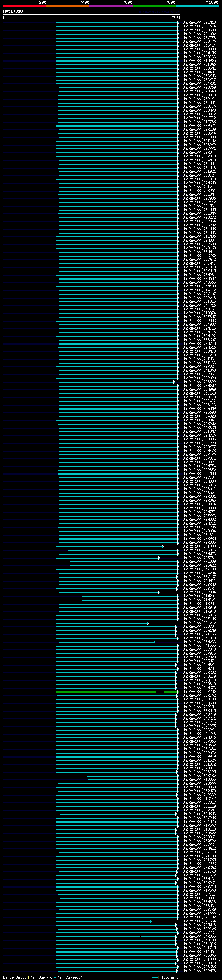
Task: Click hit label UniRef100_P41166
Action: click(199, 634)
